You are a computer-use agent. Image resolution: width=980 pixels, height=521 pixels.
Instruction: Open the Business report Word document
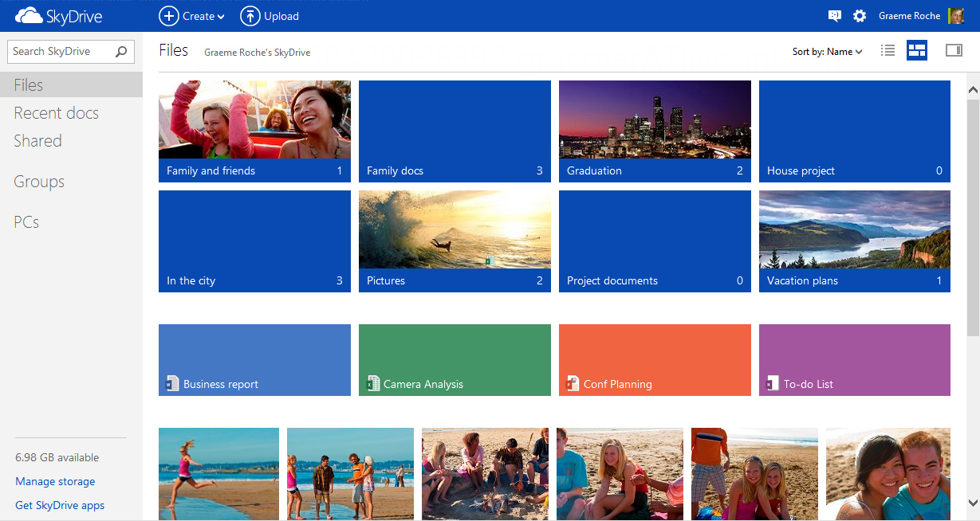pos(254,360)
